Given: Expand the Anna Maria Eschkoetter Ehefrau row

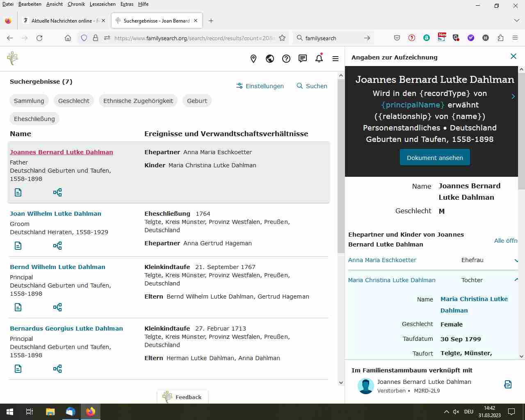Looking at the screenshot, I should (x=433, y=260).
